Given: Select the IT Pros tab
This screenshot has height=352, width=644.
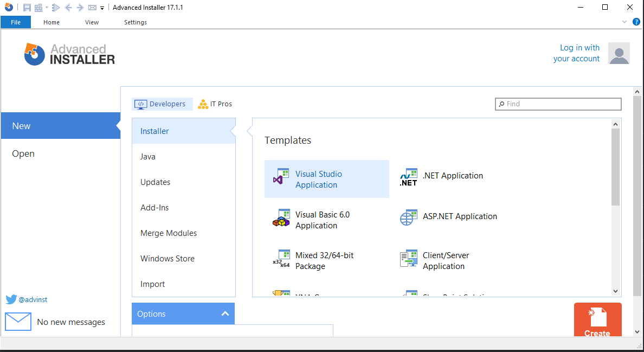Looking at the screenshot, I should (x=215, y=104).
